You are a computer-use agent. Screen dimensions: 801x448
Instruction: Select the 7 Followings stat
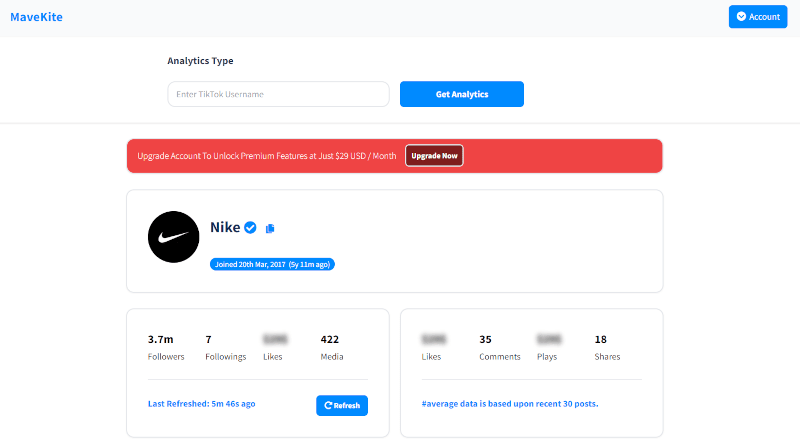(208, 340)
